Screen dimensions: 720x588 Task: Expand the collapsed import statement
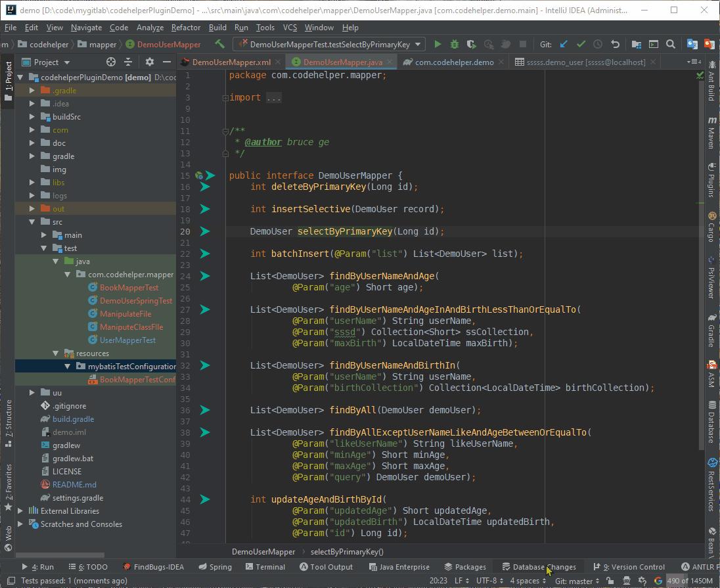pyautogui.click(x=274, y=97)
